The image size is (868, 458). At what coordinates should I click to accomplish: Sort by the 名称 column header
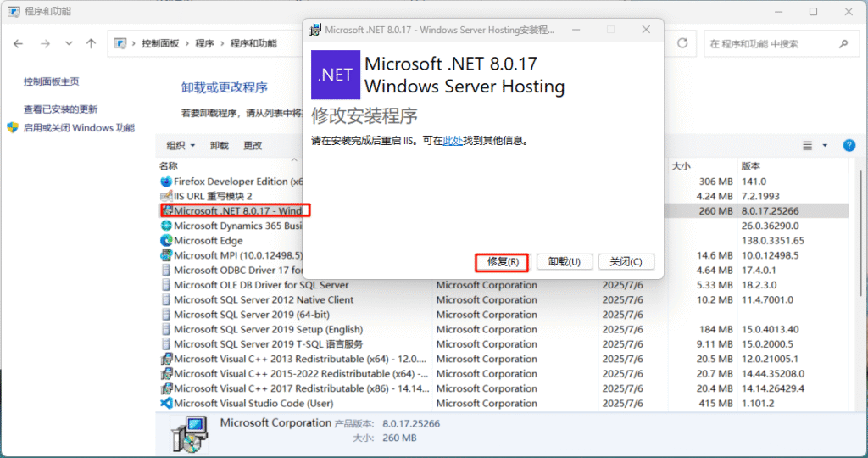169,166
